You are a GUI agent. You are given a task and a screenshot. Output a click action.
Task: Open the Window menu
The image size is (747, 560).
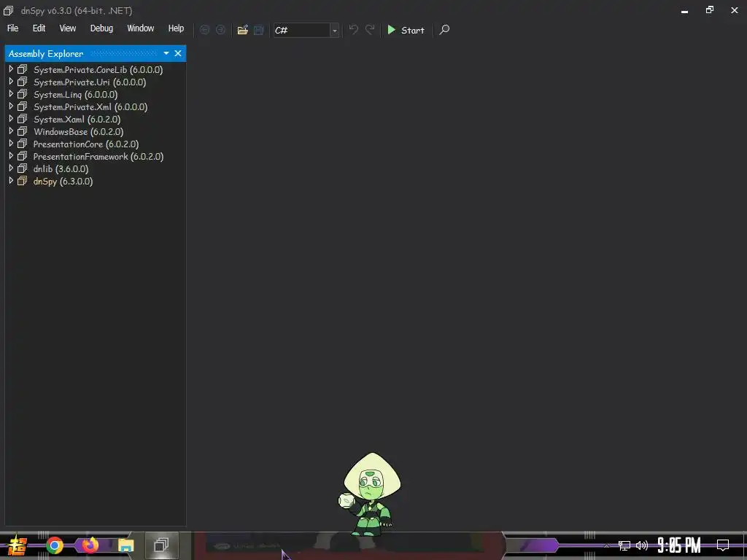click(141, 28)
